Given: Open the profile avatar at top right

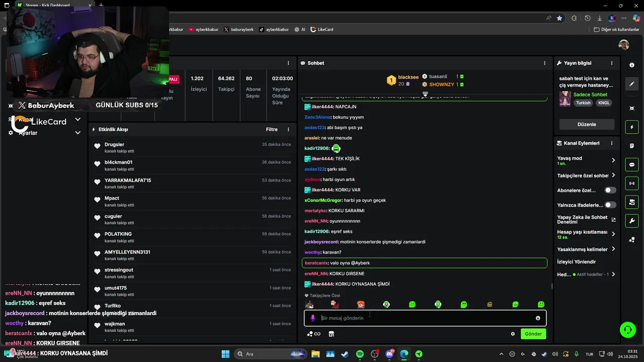Looking at the screenshot, I should point(624,45).
